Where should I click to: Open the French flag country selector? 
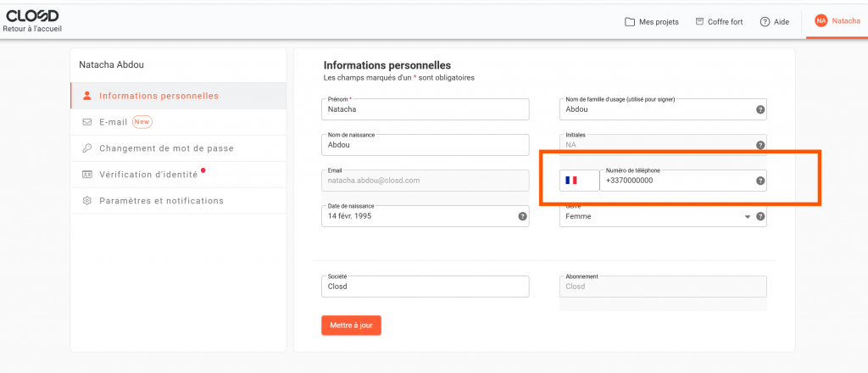pos(571,181)
